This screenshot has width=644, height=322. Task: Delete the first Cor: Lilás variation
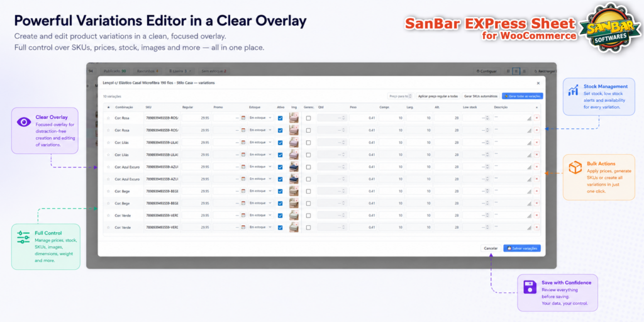tap(537, 143)
